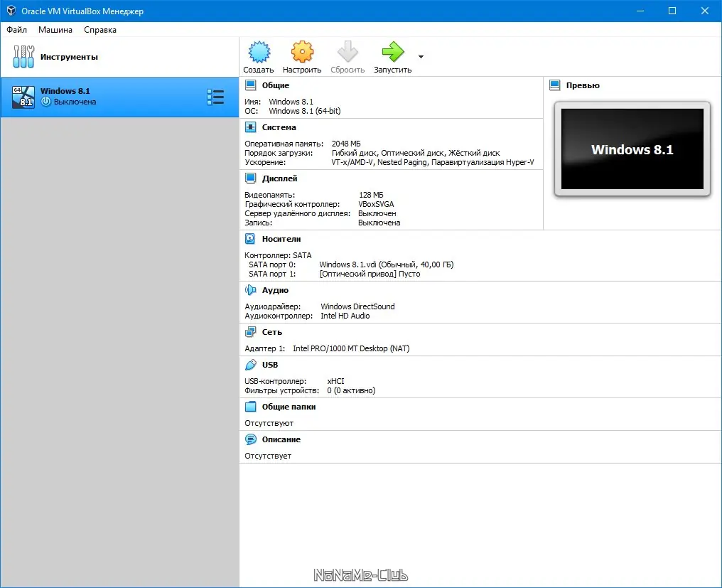Image resolution: width=722 pixels, height=588 pixels.
Task: Open the Общие папки header link
Action: tap(289, 407)
